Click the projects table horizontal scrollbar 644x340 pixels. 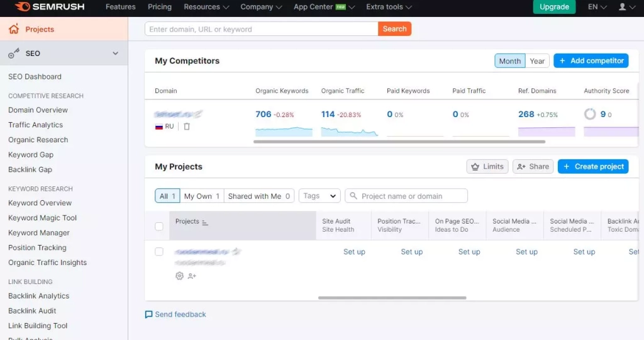click(392, 298)
